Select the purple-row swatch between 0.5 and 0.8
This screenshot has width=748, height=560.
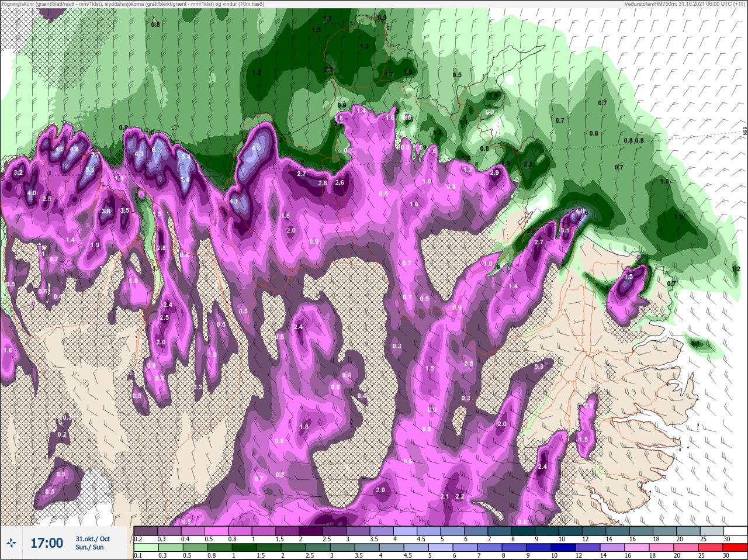coord(218,531)
